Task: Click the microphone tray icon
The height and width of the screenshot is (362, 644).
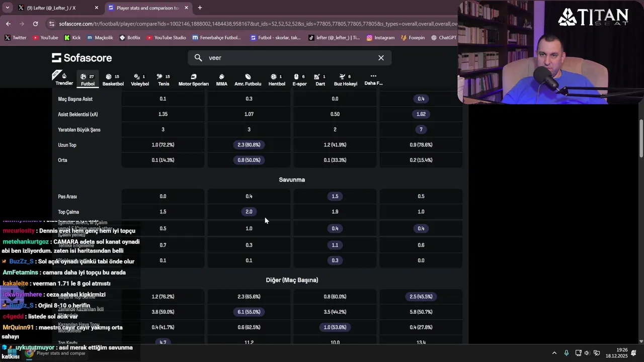Action: click(567, 353)
